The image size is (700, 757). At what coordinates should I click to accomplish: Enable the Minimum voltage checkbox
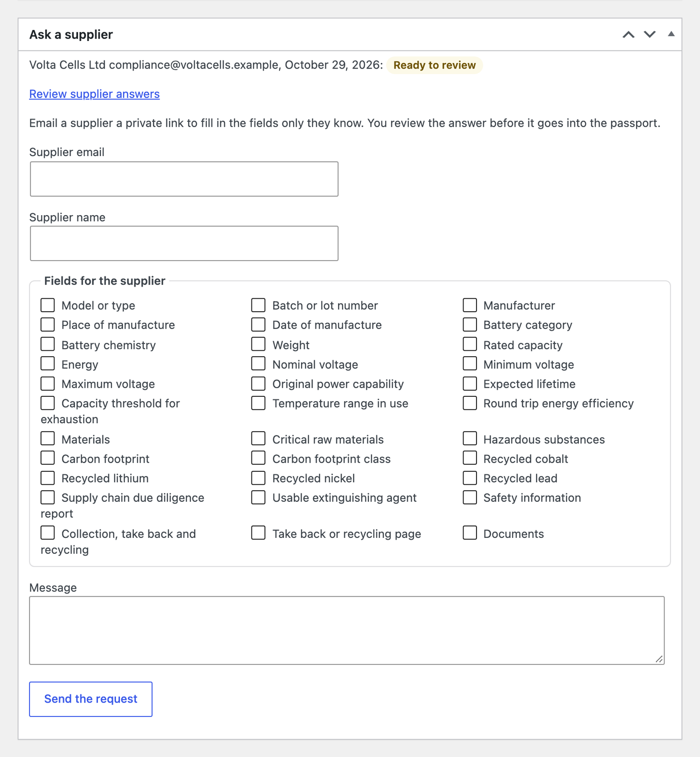tap(470, 364)
